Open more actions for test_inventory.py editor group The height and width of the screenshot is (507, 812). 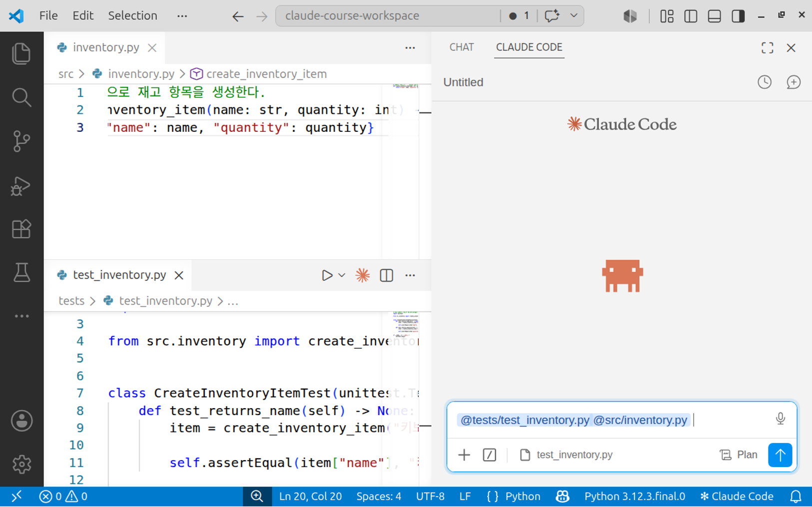coord(410,275)
